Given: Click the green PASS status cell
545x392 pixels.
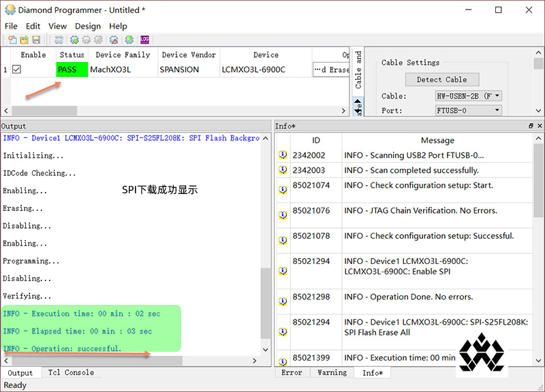Looking at the screenshot, I should 72,69.
